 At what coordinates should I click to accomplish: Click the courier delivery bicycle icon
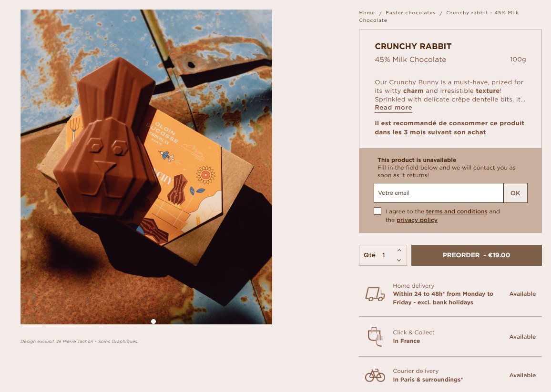pyautogui.click(x=375, y=375)
